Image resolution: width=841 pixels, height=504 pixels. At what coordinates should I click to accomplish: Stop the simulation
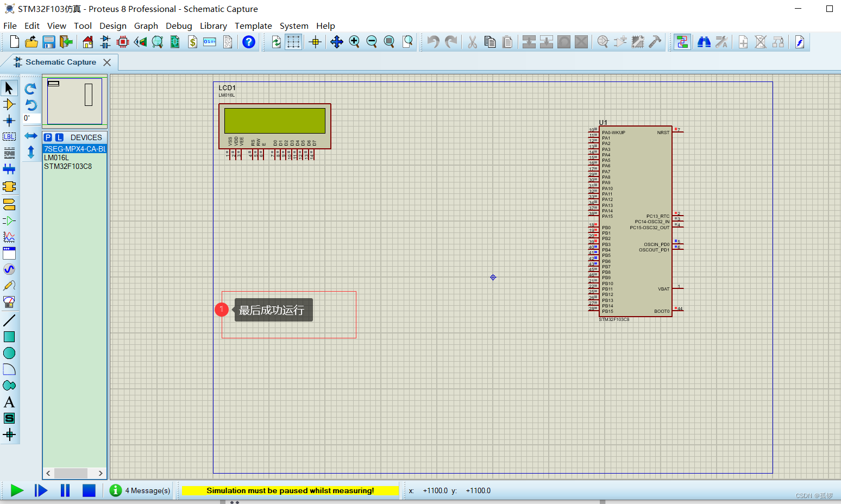pyautogui.click(x=89, y=490)
